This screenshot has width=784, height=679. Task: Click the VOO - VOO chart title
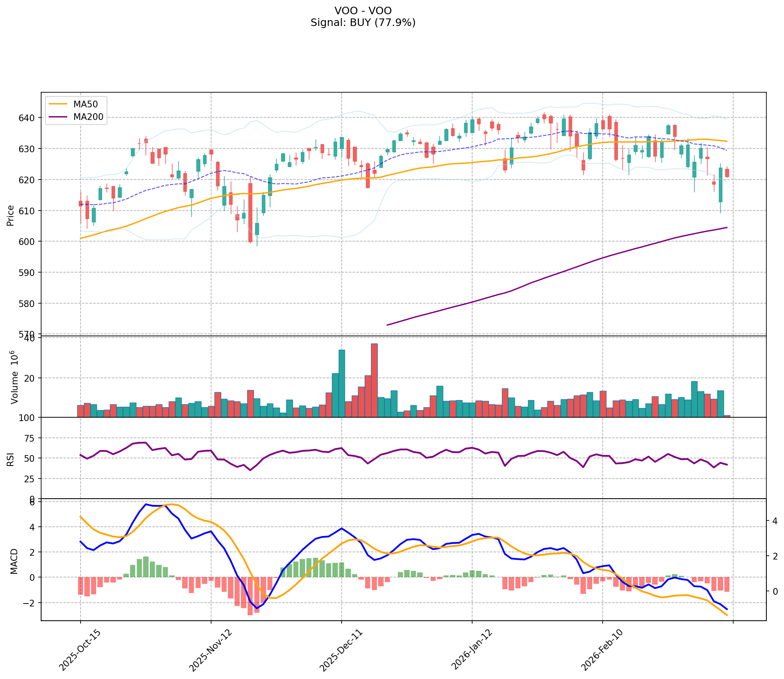[363, 11]
